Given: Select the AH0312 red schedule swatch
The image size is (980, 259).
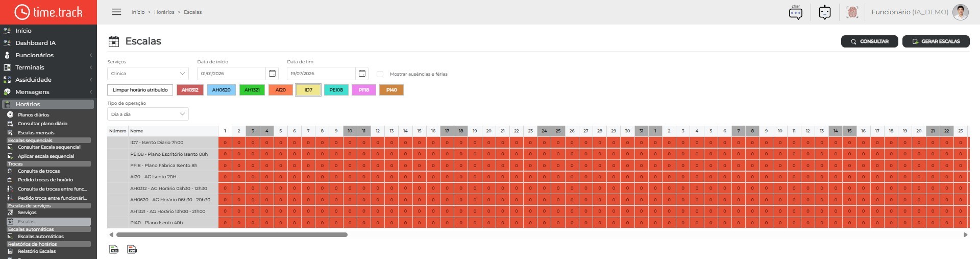Looking at the screenshot, I should pos(190,90).
